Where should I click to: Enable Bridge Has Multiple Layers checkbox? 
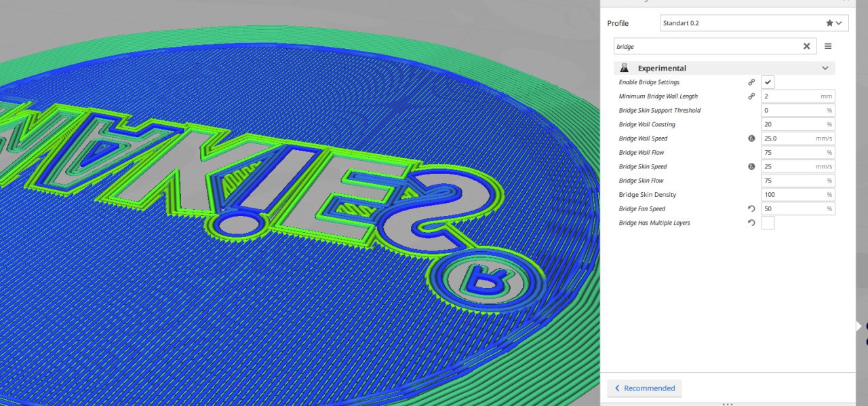[x=768, y=223]
